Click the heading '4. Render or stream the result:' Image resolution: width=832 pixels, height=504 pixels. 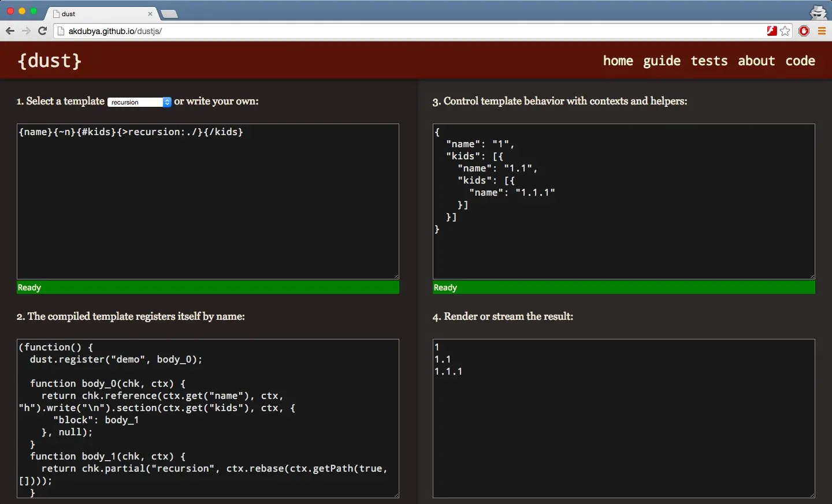pyautogui.click(x=503, y=316)
